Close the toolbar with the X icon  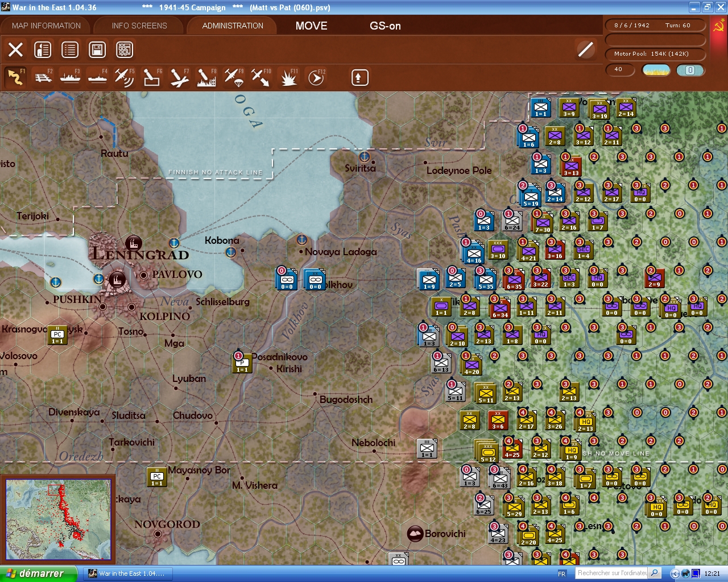coord(16,50)
